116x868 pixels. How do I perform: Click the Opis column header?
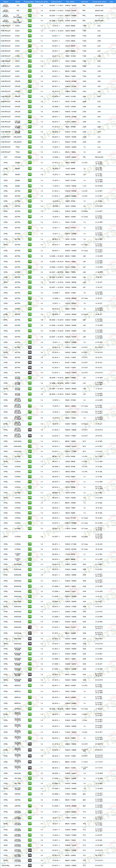111,1
